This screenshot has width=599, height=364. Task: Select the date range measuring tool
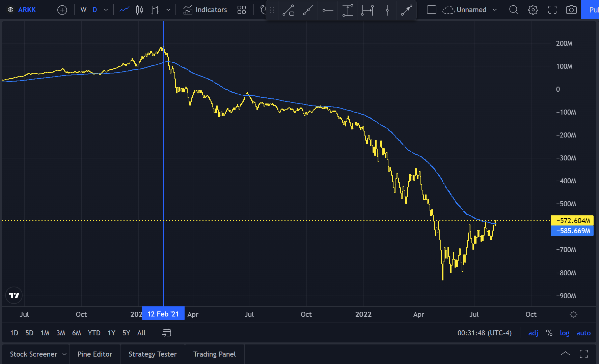click(367, 10)
